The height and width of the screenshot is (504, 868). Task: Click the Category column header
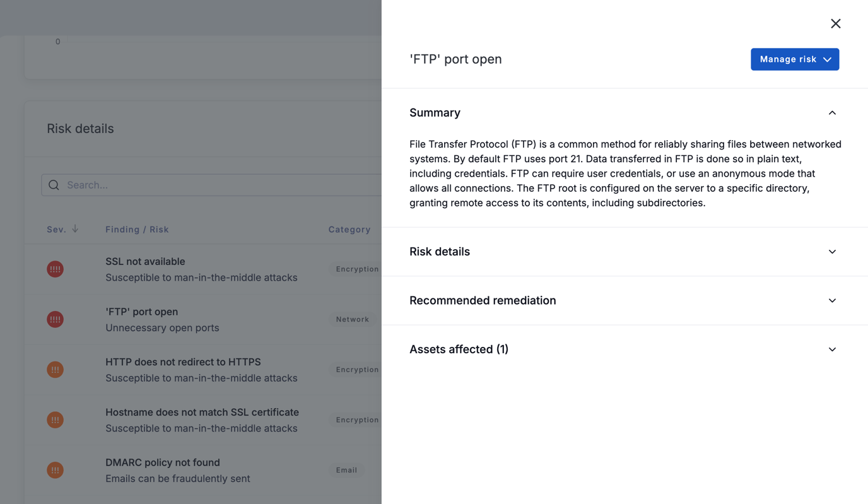pyautogui.click(x=349, y=230)
